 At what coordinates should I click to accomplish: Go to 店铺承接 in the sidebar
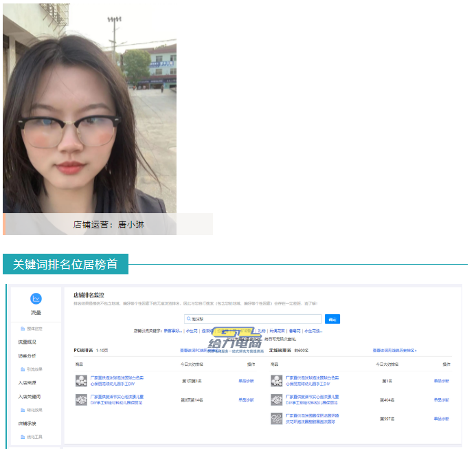point(27,423)
